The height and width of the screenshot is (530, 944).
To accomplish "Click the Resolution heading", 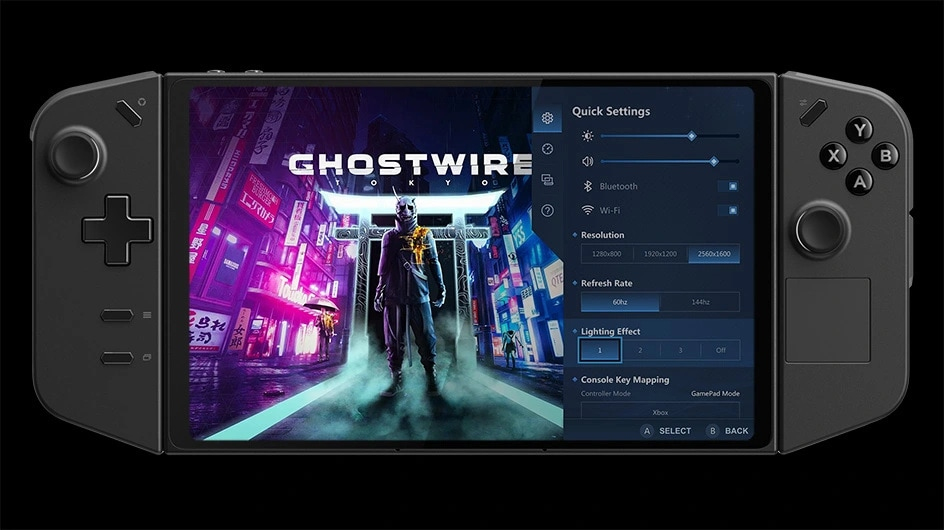I will pos(602,235).
